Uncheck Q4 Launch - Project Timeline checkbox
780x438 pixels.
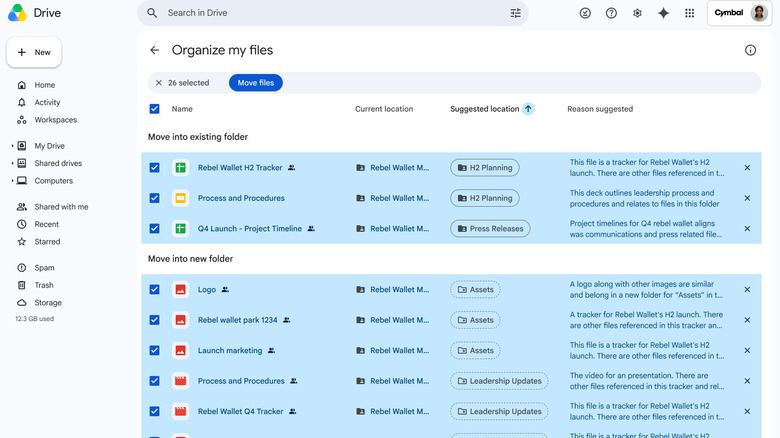155,228
